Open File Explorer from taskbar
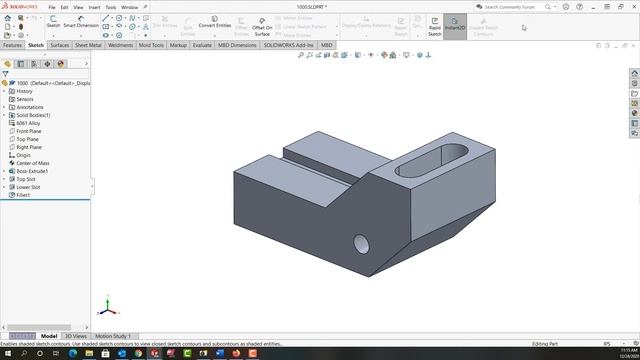The image size is (640, 360). 89,353
